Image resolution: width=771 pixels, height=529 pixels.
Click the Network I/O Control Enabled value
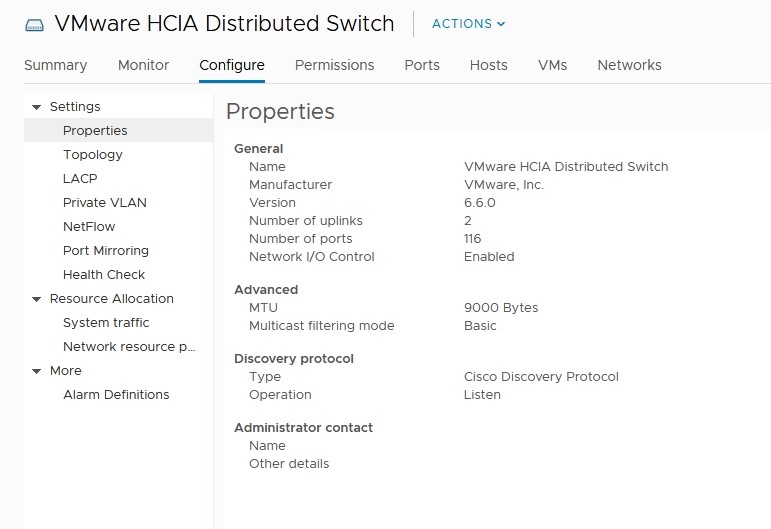coord(489,257)
